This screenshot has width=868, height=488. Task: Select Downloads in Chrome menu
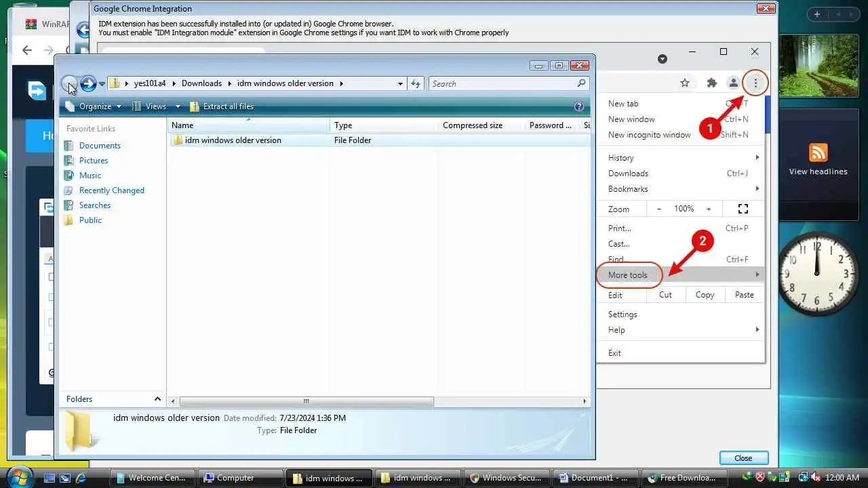(x=681, y=174)
